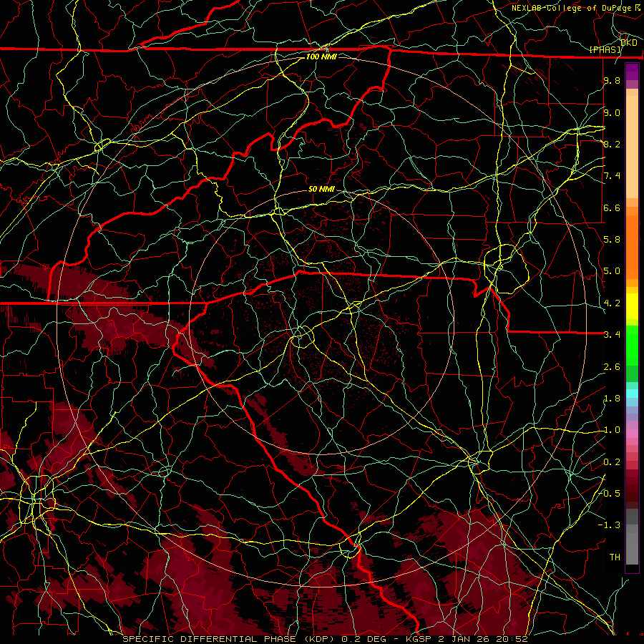The image size is (644, 644).
Task: Click the 100 NMI range ring label
Action: (321, 57)
